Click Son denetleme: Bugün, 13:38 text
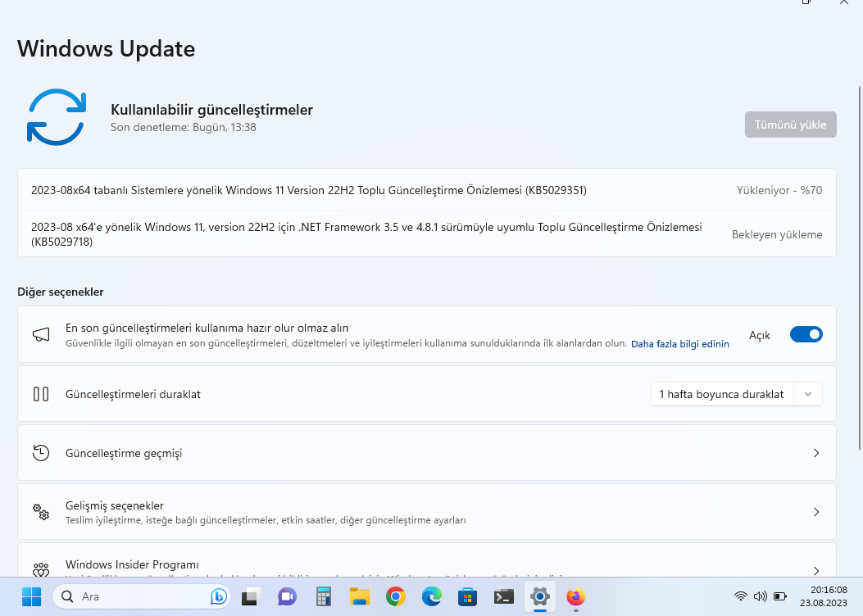Screen dimensions: 863x616 tap(184, 127)
